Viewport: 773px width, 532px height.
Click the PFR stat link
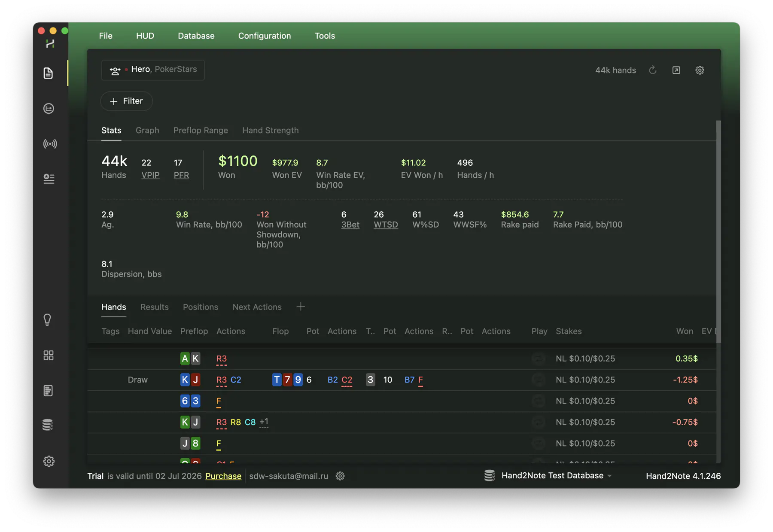[181, 175]
